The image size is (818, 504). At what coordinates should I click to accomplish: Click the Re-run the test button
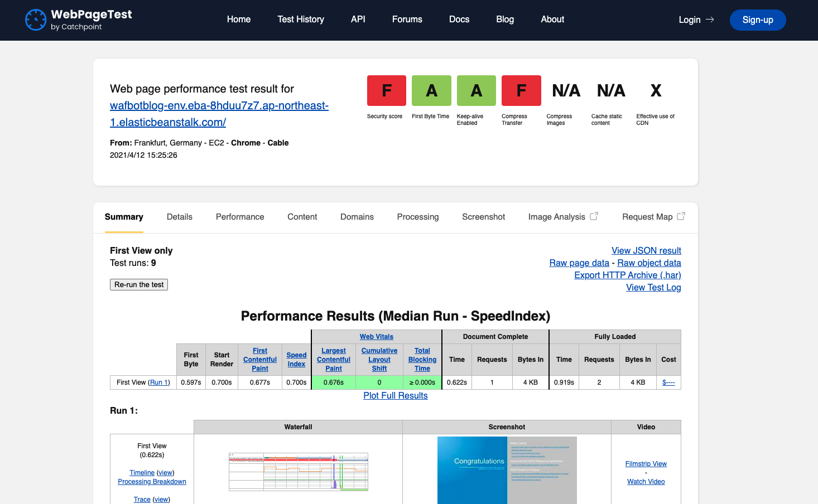point(139,284)
